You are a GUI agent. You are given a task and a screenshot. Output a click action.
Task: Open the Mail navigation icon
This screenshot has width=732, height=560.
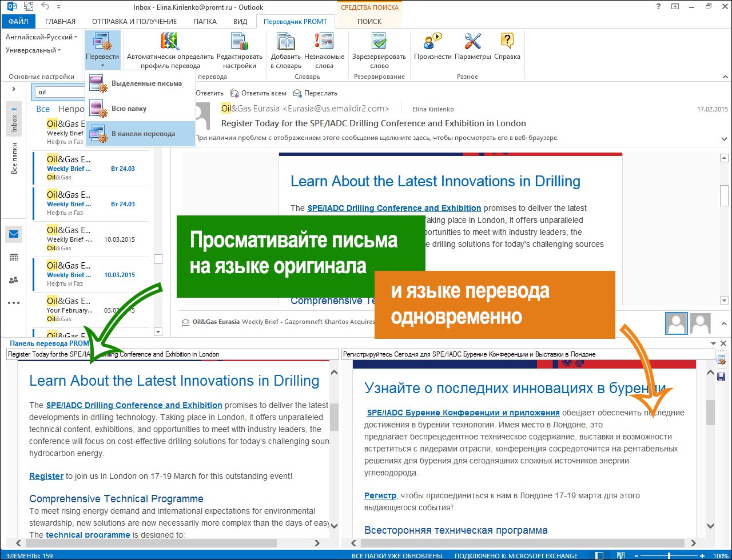point(14,234)
